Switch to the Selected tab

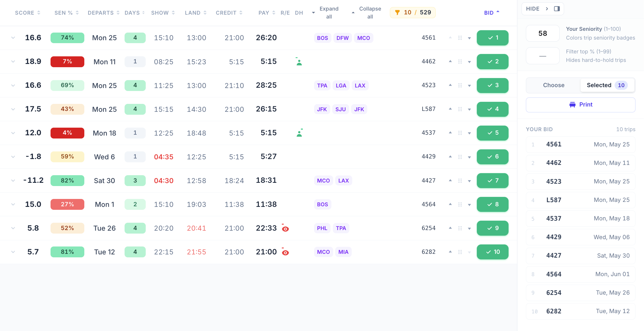[x=607, y=85]
